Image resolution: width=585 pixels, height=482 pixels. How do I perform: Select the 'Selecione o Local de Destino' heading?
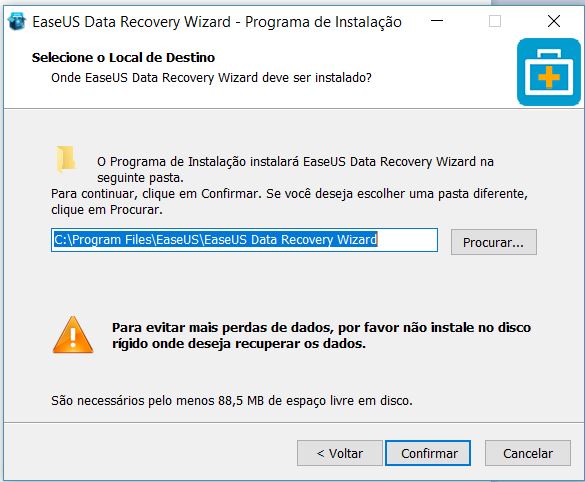(123, 58)
